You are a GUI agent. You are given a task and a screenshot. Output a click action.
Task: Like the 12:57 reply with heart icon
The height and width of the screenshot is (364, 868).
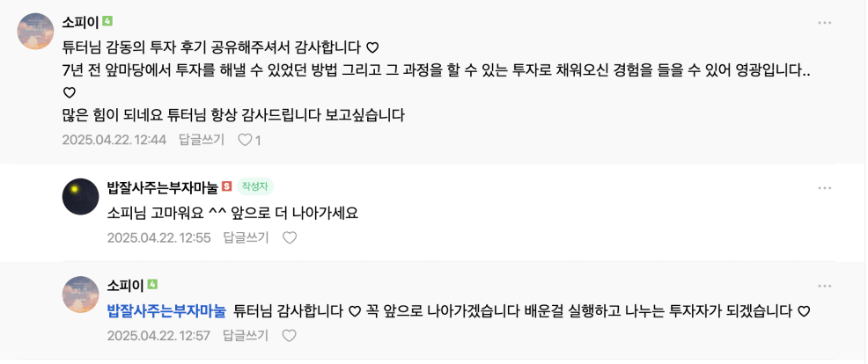pyautogui.click(x=290, y=335)
